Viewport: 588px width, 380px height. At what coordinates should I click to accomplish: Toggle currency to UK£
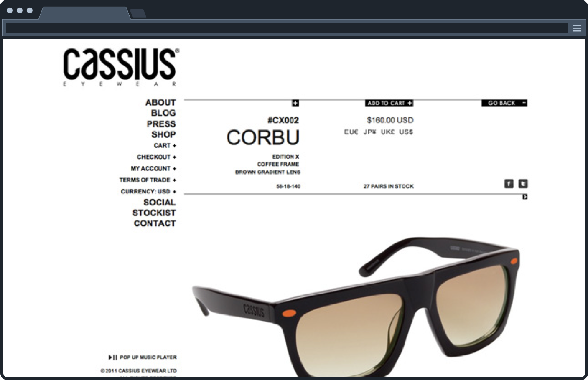point(388,132)
